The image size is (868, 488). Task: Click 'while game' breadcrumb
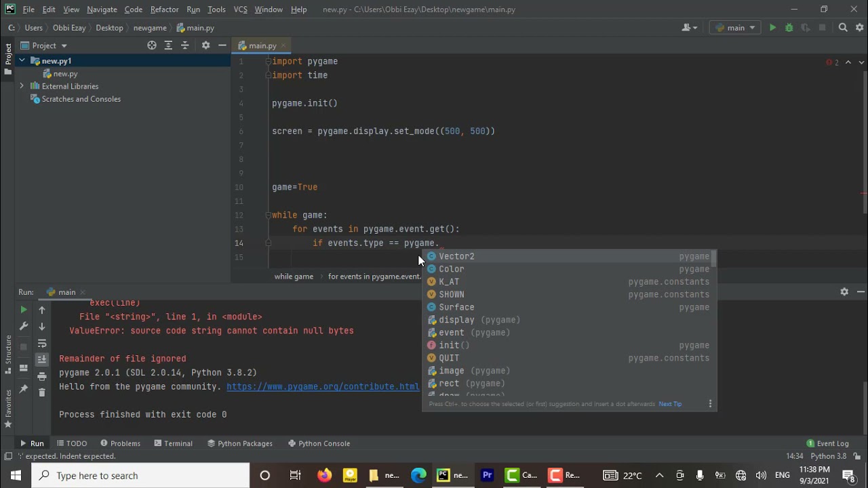pos(294,277)
